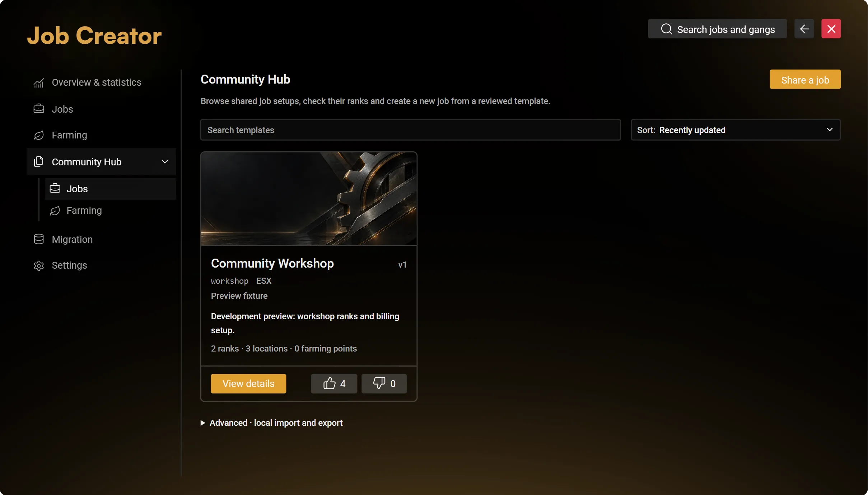
Task: Click the Preview fixture label
Action: coord(239,296)
